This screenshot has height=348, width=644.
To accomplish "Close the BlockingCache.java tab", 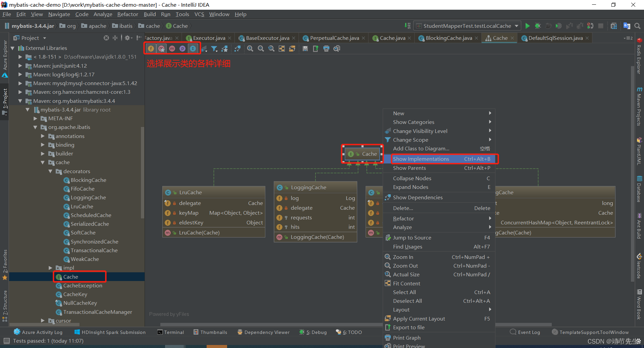I will click(x=477, y=38).
